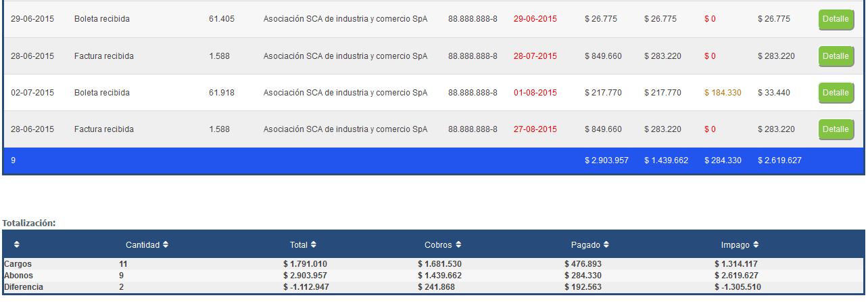Screen dimensions: 868x302
Task: Click the Totalización heading
Action: (29, 222)
